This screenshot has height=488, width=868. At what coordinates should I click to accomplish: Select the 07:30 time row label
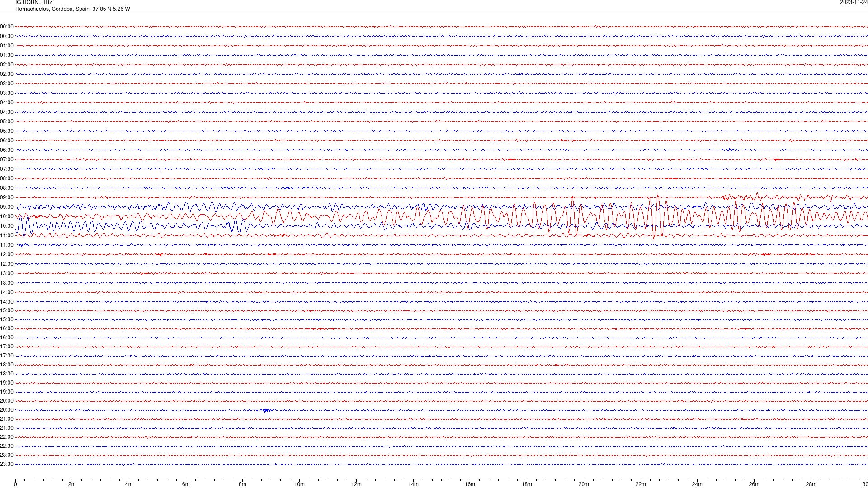click(x=7, y=169)
